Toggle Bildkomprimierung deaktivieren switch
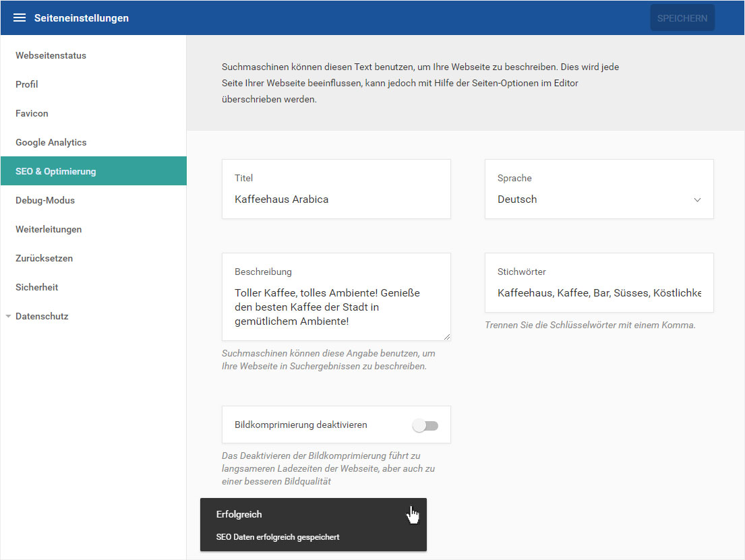The image size is (745, 560). (x=425, y=426)
